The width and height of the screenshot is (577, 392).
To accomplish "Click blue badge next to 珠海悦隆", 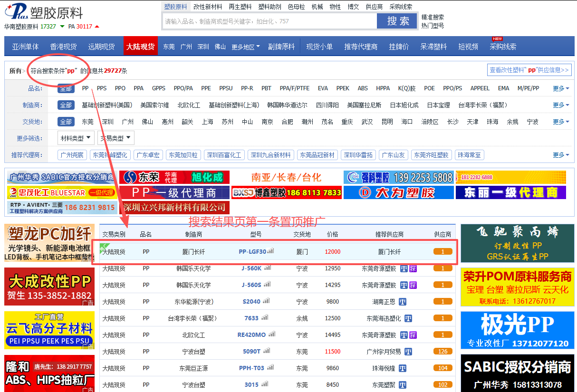I will (x=402, y=368).
